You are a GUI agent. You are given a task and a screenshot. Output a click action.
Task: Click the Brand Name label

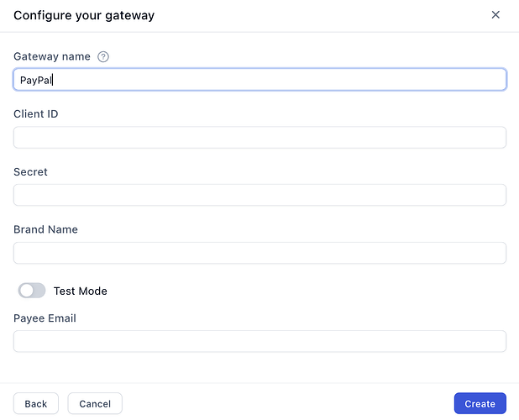point(45,229)
